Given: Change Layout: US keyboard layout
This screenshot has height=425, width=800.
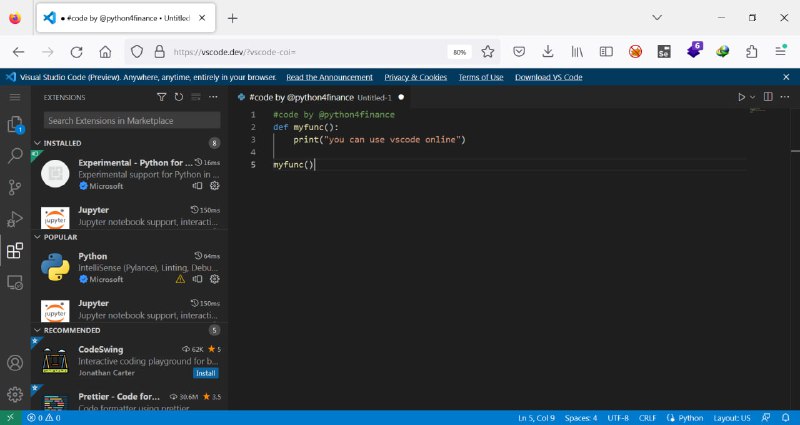Looking at the screenshot, I should (x=732, y=418).
